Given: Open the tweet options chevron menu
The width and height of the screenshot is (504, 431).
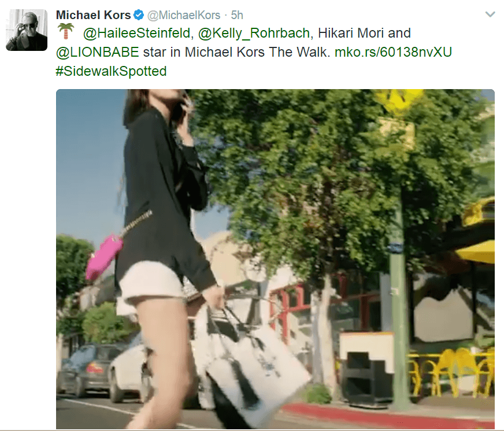Looking at the screenshot, I should 490,14.
